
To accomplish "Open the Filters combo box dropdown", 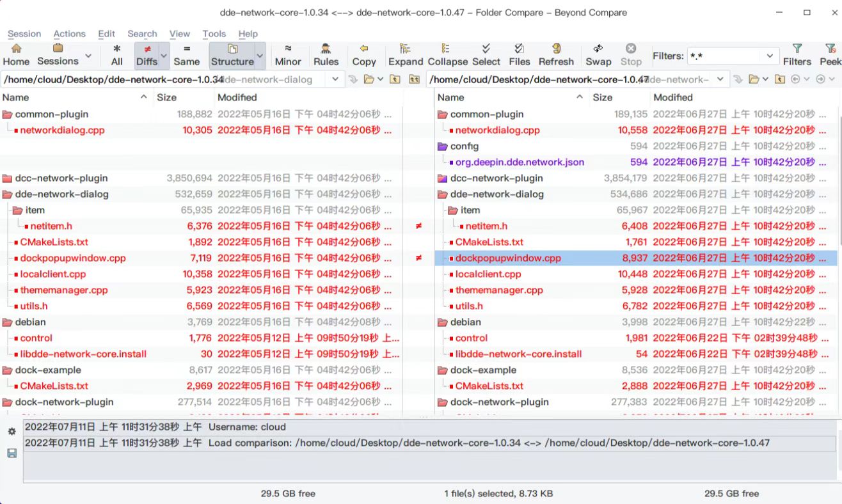I will click(x=770, y=56).
